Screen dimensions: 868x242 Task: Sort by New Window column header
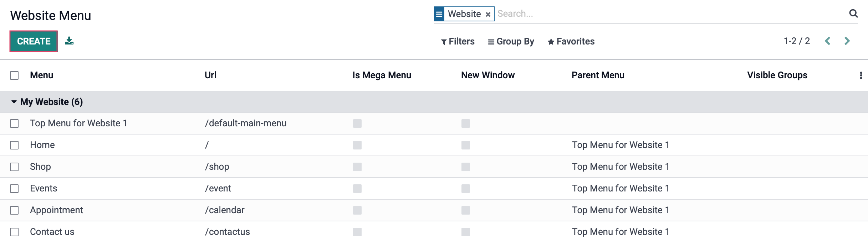coord(488,75)
